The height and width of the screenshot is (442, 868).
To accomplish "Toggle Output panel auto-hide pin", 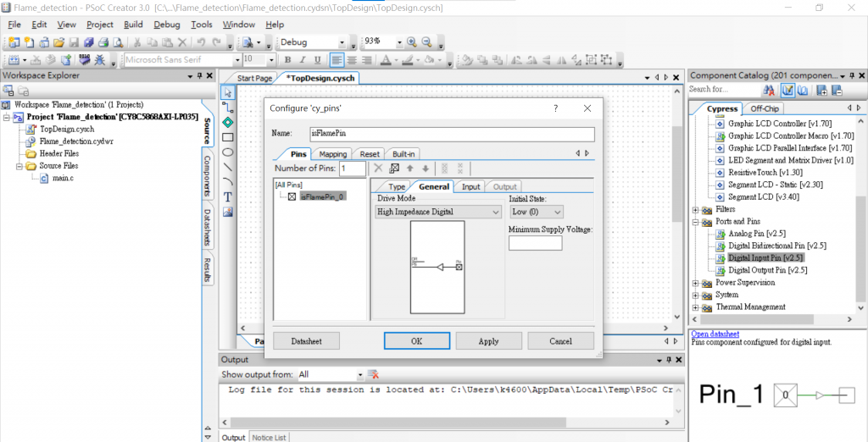I will tap(668, 360).
